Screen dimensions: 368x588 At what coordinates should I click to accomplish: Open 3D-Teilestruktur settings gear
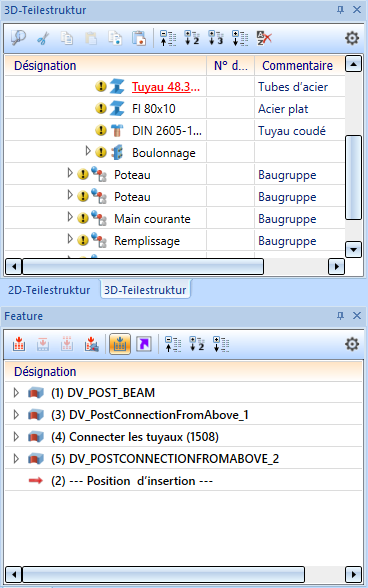pyautogui.click(x=351, y=38)
